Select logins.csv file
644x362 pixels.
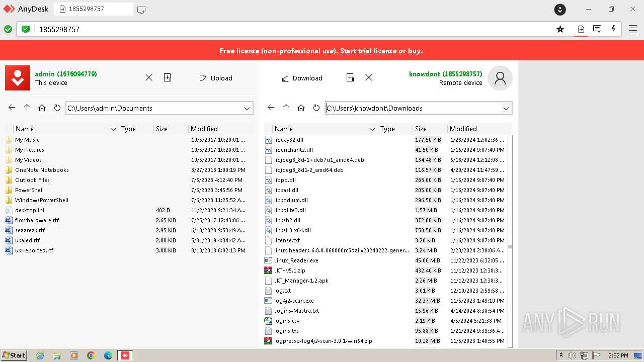pos(287,321)
